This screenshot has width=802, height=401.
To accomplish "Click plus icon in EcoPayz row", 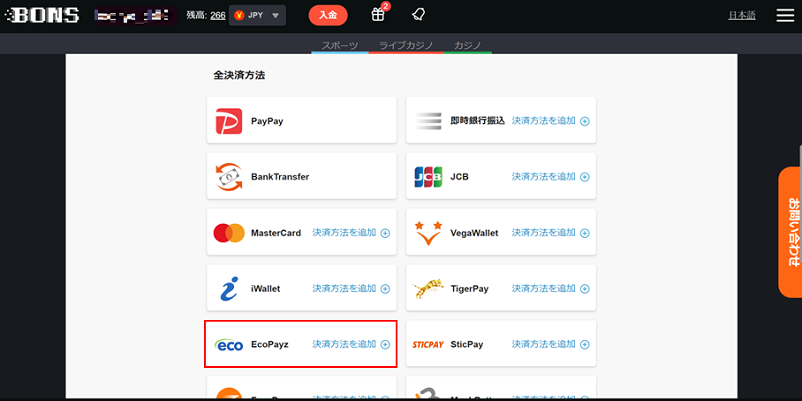I will pos(386,345).
